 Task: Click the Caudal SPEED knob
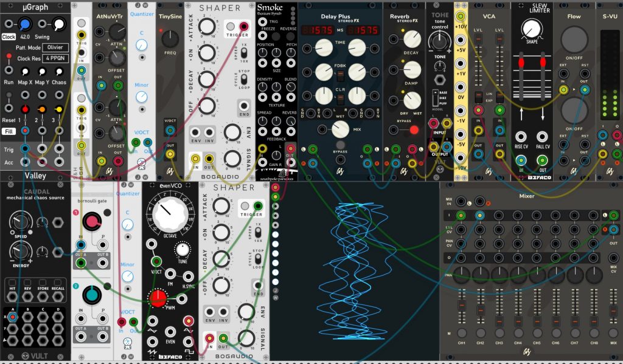click(x=20, y=222)
